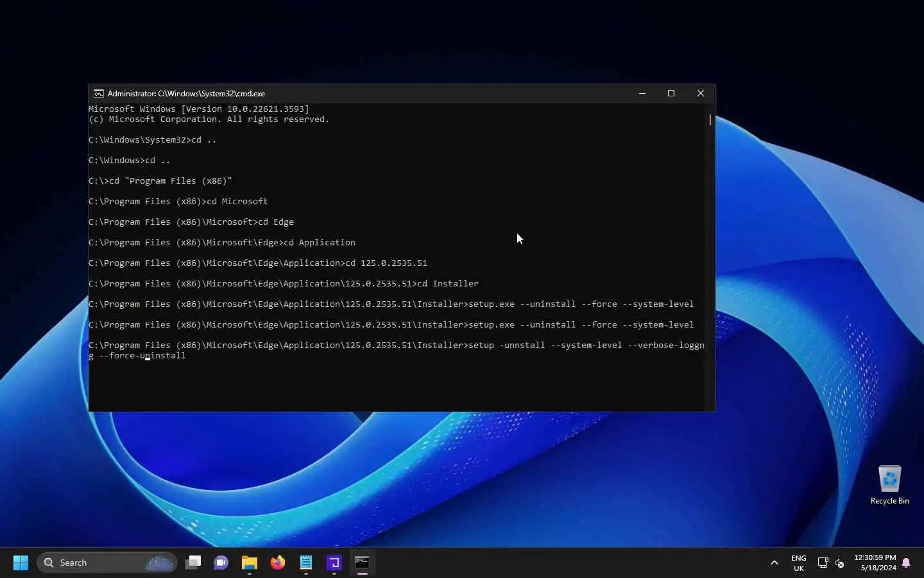Show hidden system tray icons

pyautogui.click(x=774, y=563)
